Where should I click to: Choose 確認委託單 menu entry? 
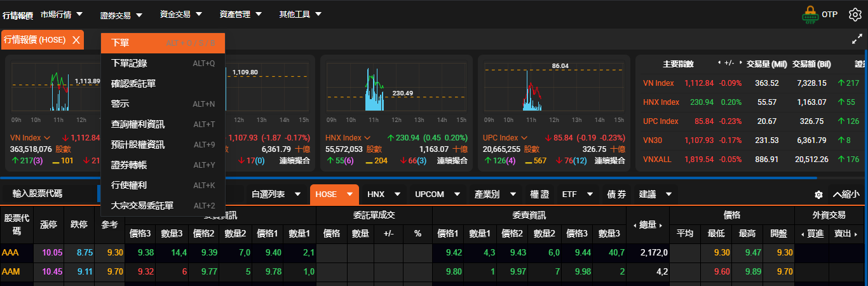coord(163,84)
